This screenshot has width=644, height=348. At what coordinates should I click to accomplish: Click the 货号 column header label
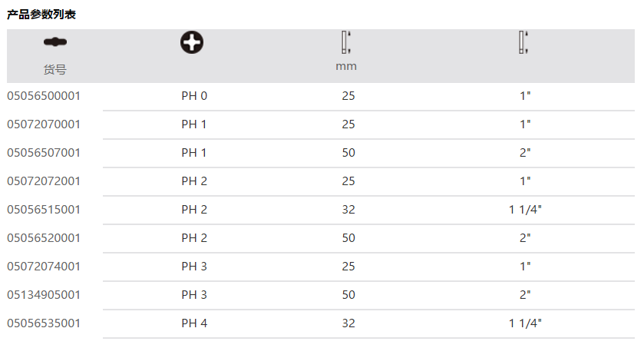[x=54, y=69]
